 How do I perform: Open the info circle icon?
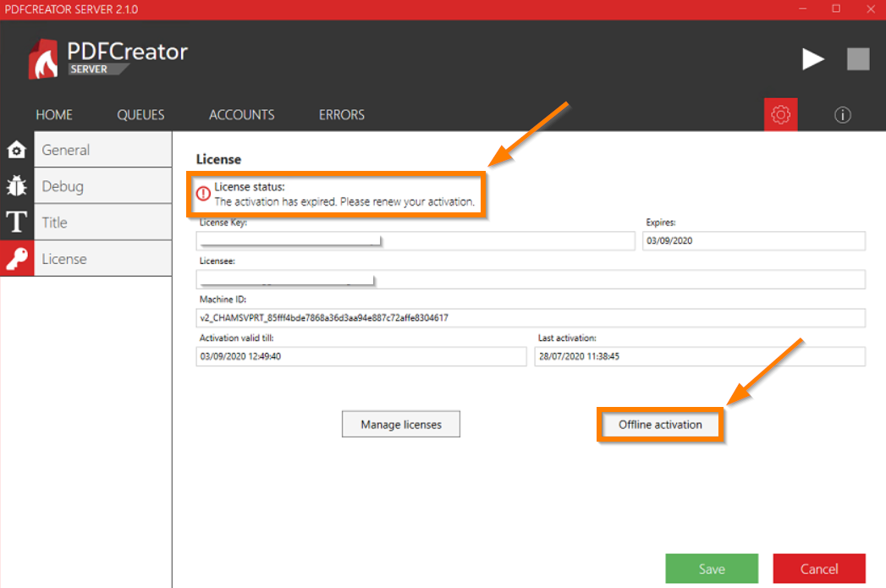tap(842, 115)
